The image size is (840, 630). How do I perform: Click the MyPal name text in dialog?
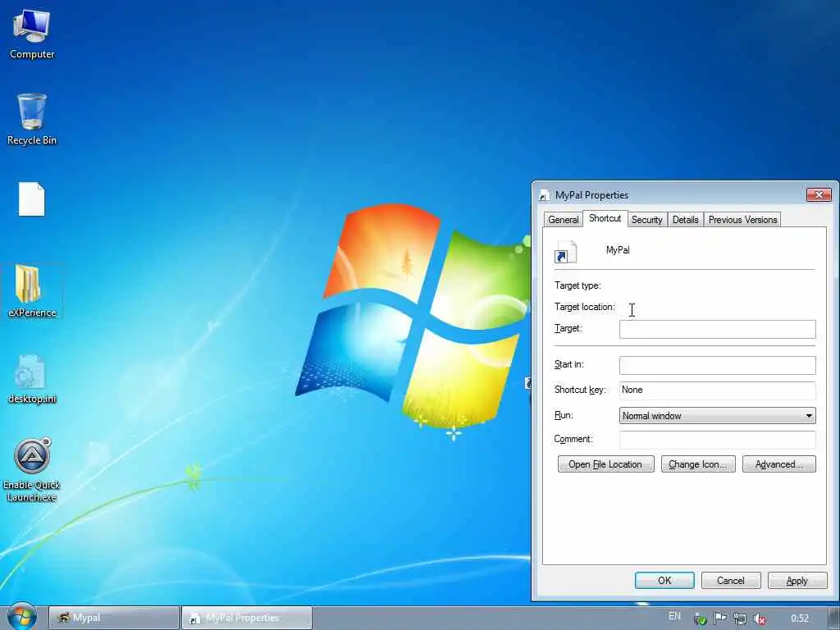[618, 250]
